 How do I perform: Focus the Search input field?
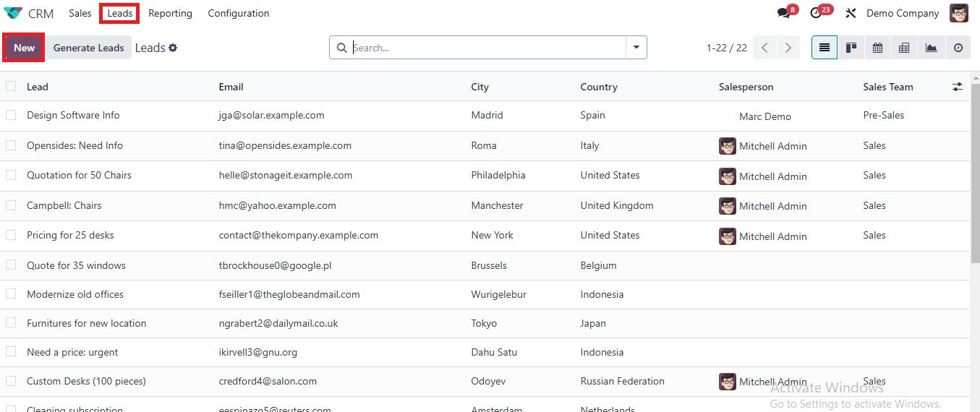(485, 48)
